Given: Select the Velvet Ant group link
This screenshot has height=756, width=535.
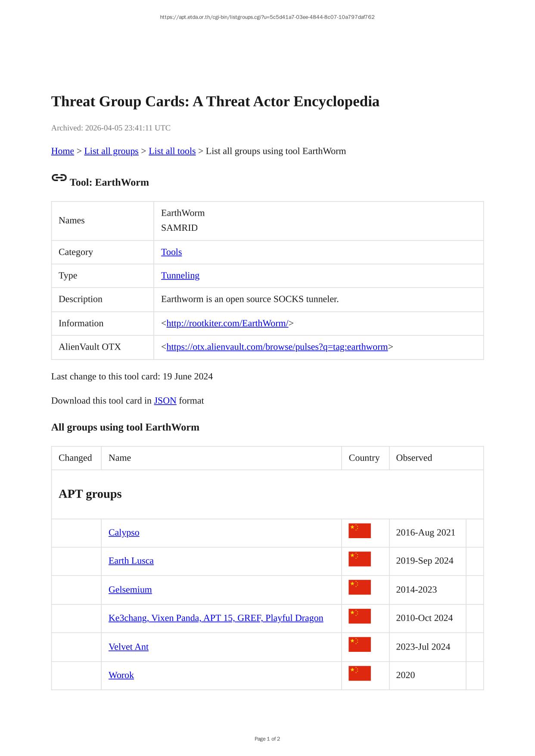Looking at the screenshot, I should [128, 647].
